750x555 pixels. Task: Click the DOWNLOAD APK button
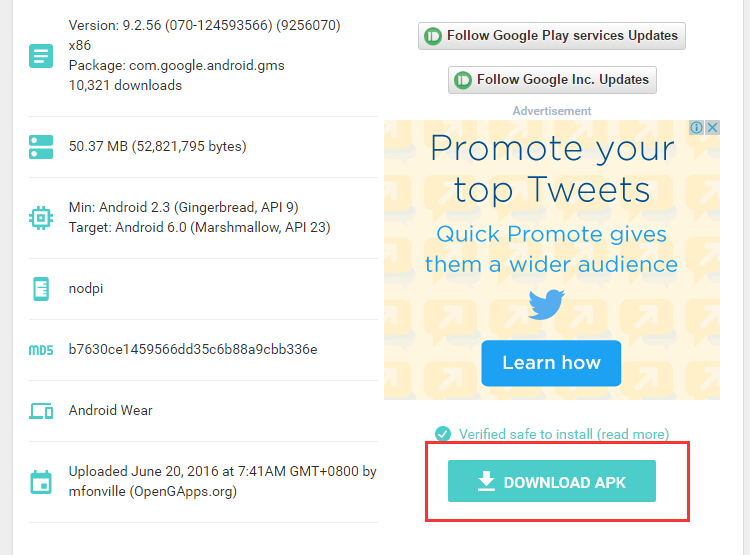click(551, 481)
